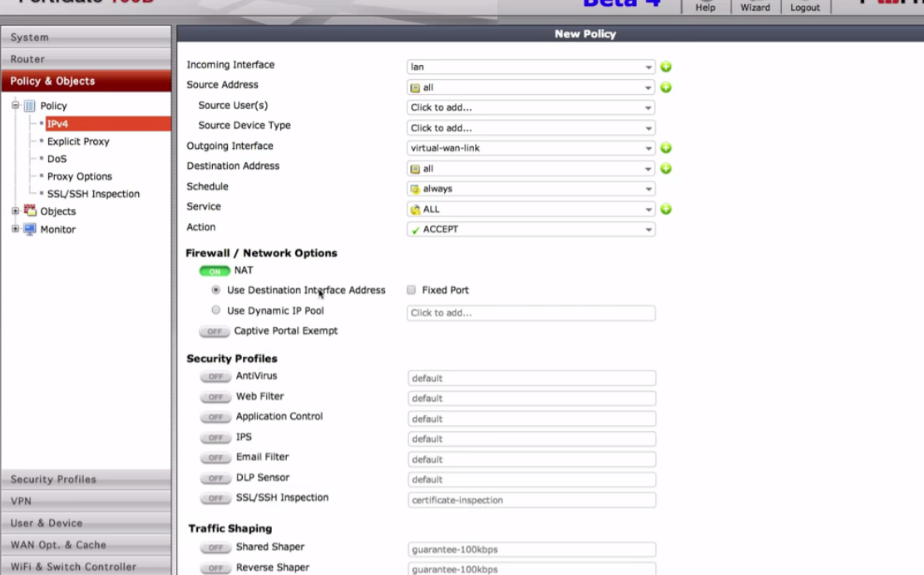Open the Schedule always dropdown
The height and width of the screenshot is (575, 924).
click(x=531, y=189)
